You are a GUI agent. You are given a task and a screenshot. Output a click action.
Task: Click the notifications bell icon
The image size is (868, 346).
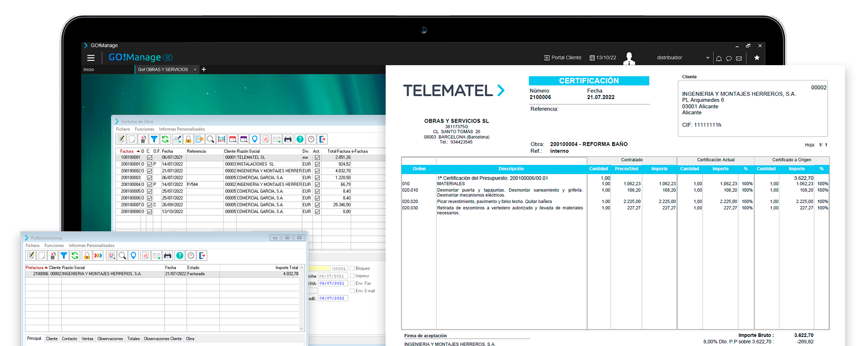click(x=719, y=58)
